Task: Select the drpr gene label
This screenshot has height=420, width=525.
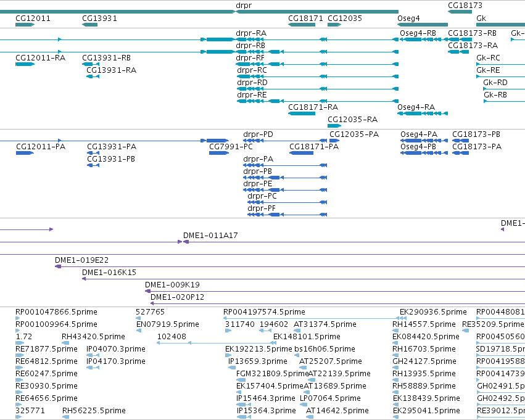Action: 244,6
